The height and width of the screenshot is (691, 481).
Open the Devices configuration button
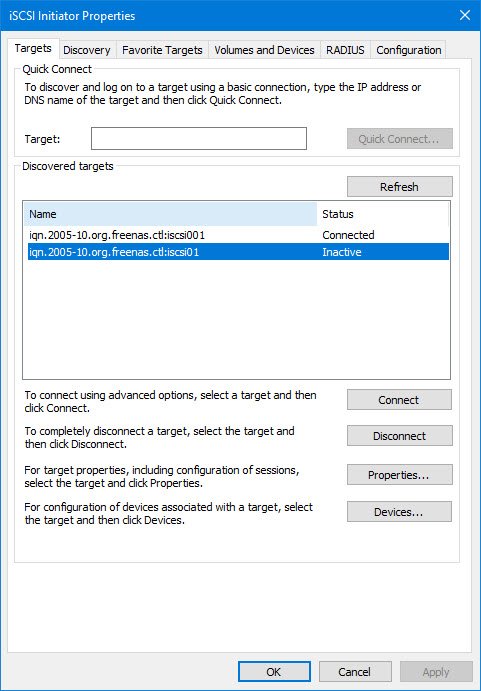pos(399,512)
